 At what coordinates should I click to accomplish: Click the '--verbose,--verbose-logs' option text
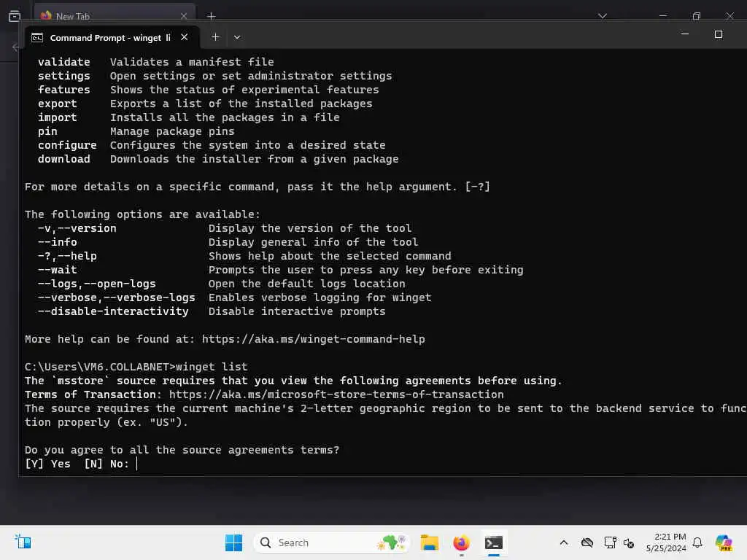116,297
